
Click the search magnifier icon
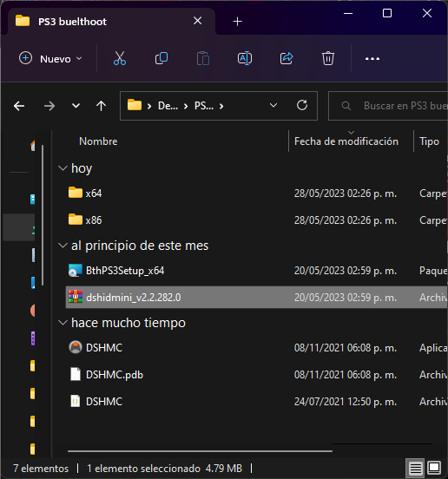point(346,106)
